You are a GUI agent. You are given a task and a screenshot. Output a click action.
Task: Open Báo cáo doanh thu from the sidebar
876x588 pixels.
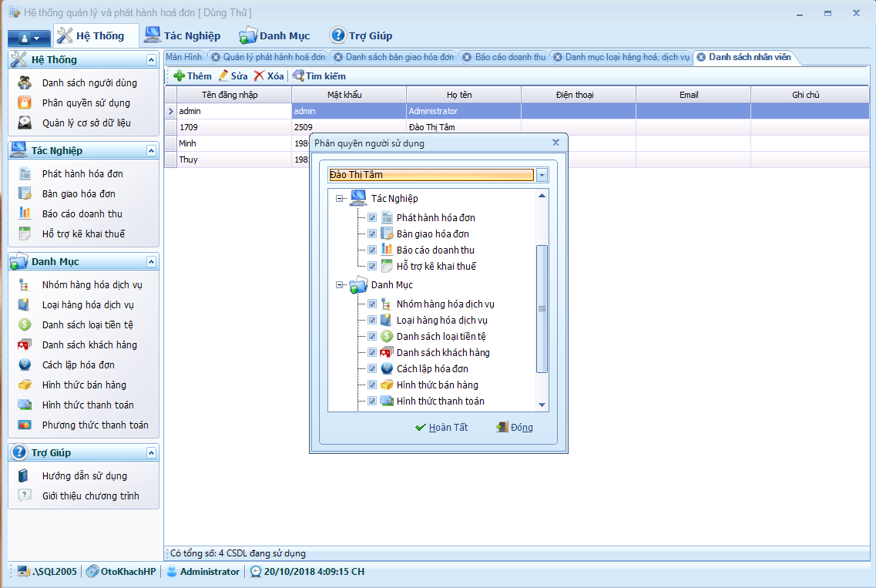(82, 214)
